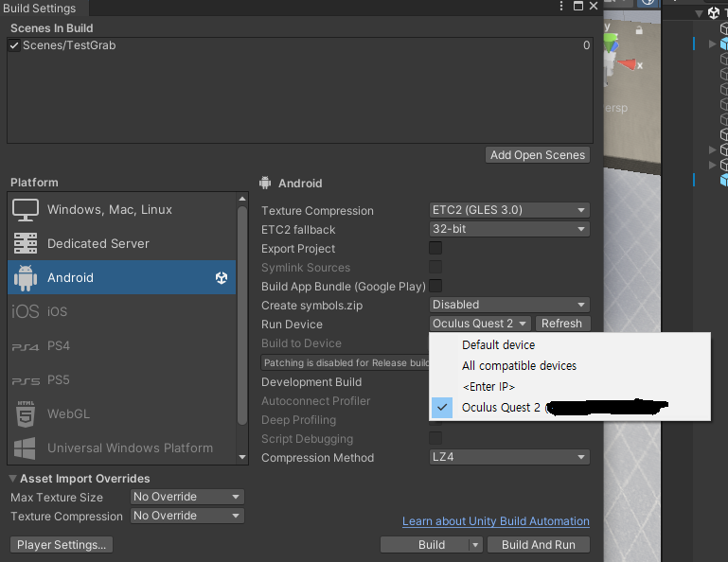Open the ETC2 fallback 32-bit dropdown

pyautogui.click(x=509, y=229)
